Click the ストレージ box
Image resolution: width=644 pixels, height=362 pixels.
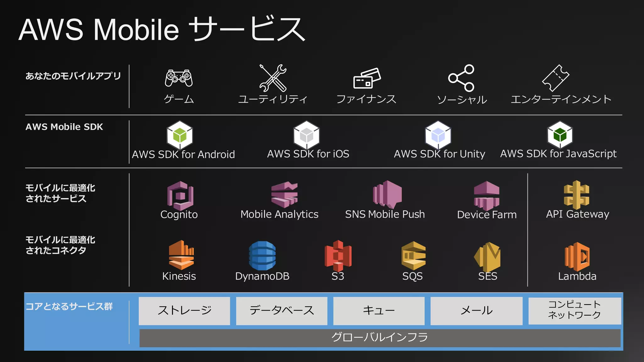(184, 311)
